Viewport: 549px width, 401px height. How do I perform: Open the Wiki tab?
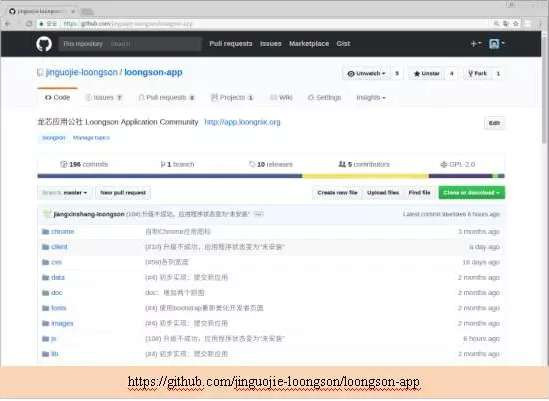pos(281,98)
